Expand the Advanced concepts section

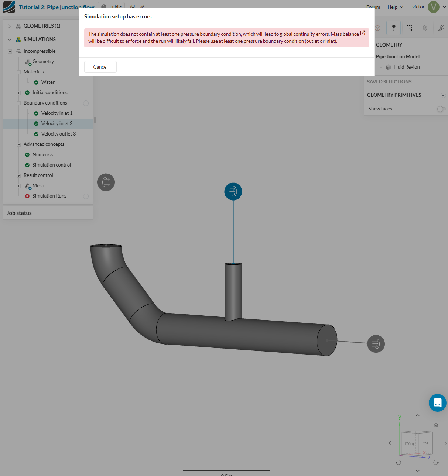tap(18, 144)
